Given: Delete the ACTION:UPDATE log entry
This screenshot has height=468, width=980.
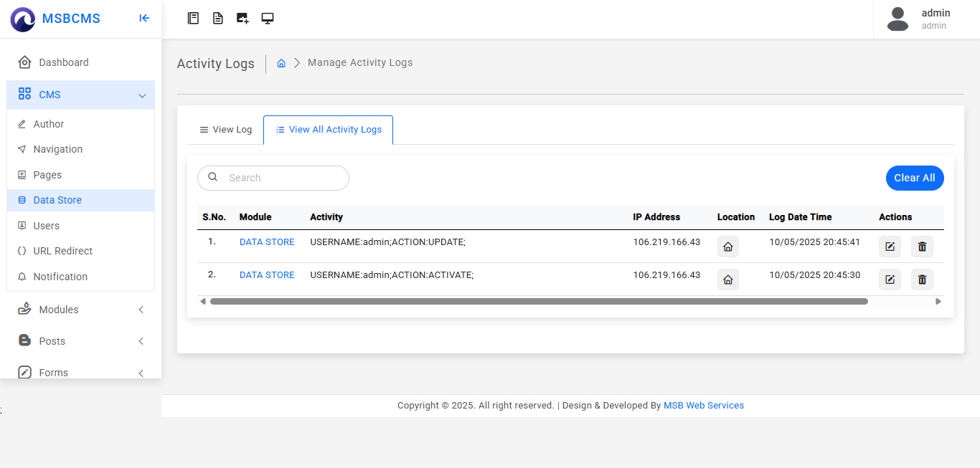Looking at the screenshot, I should pyautogui.click(x=922, y=247).
